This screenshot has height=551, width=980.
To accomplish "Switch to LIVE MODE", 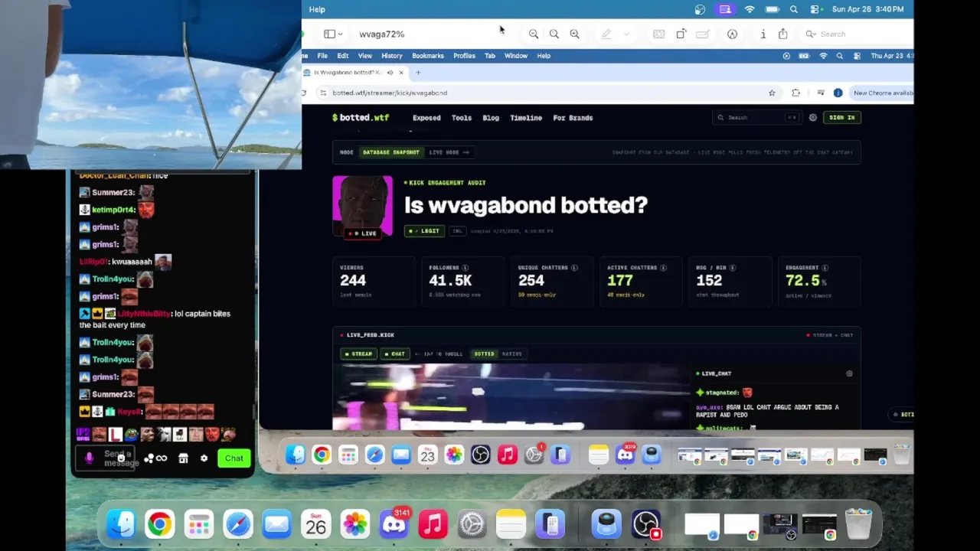I will pyautogui.click(x=449, y=152).
